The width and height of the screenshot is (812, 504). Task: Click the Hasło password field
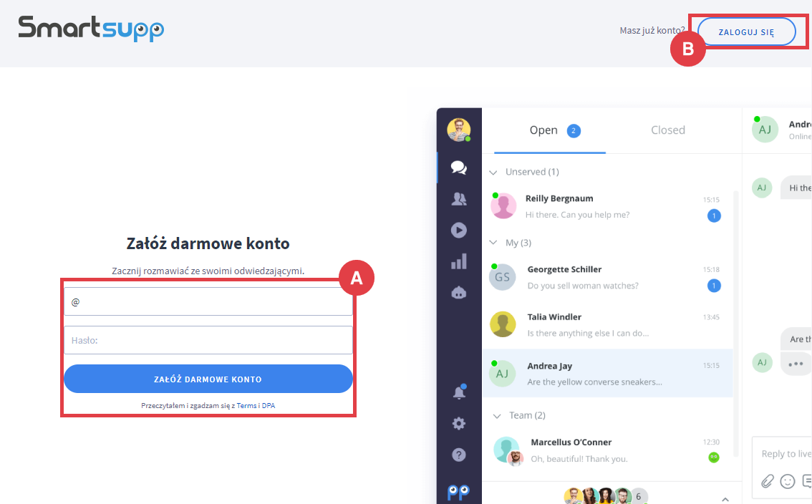click(x=208, y=340)
